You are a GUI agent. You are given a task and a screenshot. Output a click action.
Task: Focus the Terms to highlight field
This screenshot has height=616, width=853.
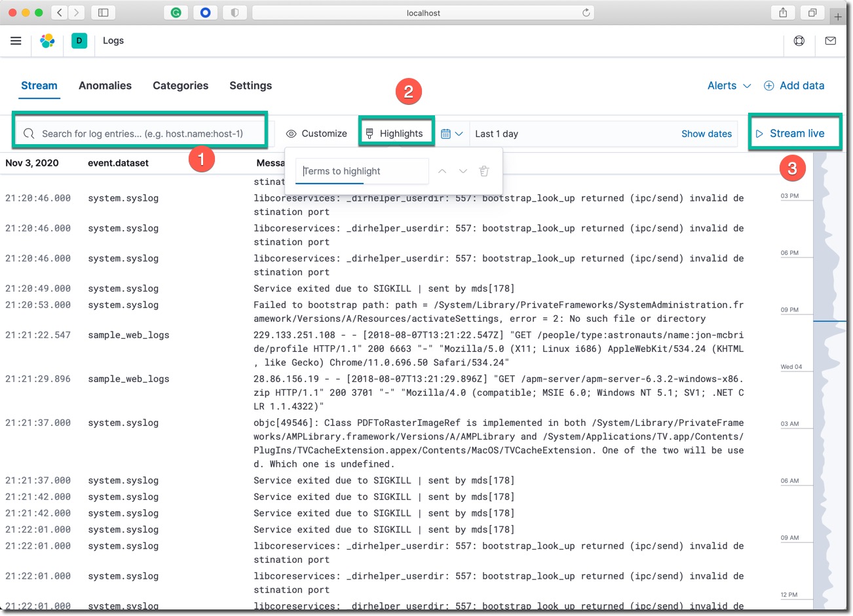tap(362, 171)
